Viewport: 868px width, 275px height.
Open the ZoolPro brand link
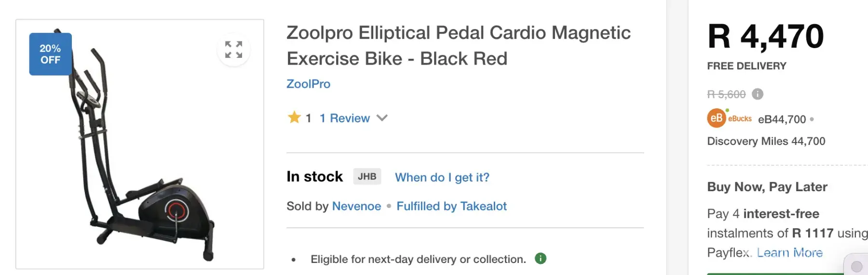click(x=308, y=84)
